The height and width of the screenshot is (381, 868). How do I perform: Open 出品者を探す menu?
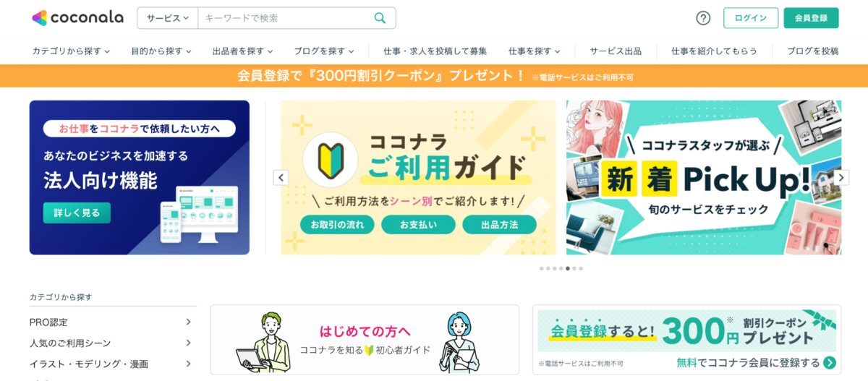point(243,51)
